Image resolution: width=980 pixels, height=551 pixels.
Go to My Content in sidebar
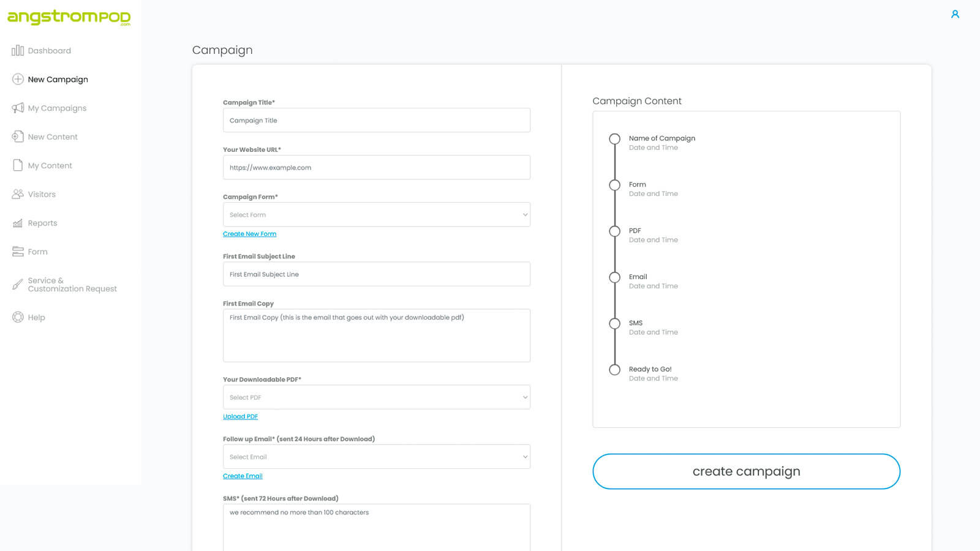click(50, 166)
